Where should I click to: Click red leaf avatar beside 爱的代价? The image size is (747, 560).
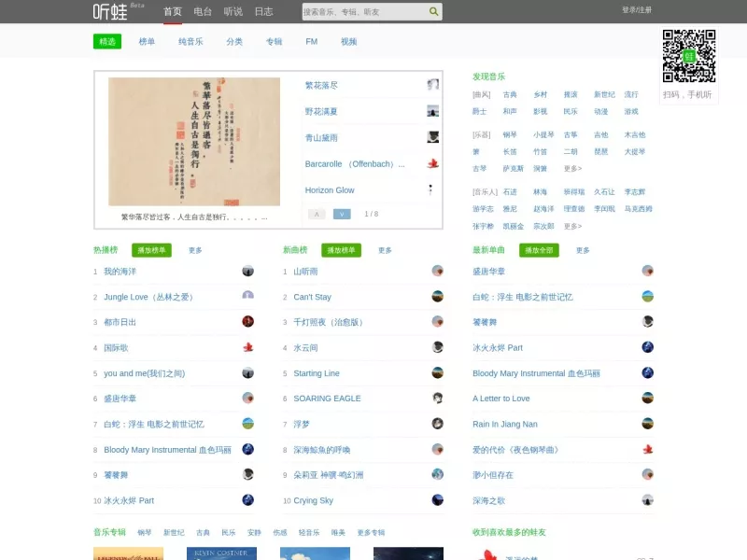coord(647,449)
